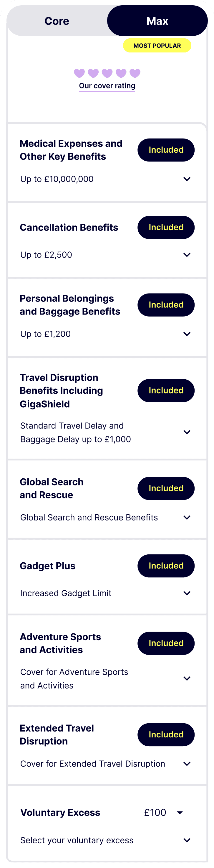Image resolution: width=214 pixels, height=868 pixels.
Task: Switch to the Core plan tab
Action: [x=57, y=21]
